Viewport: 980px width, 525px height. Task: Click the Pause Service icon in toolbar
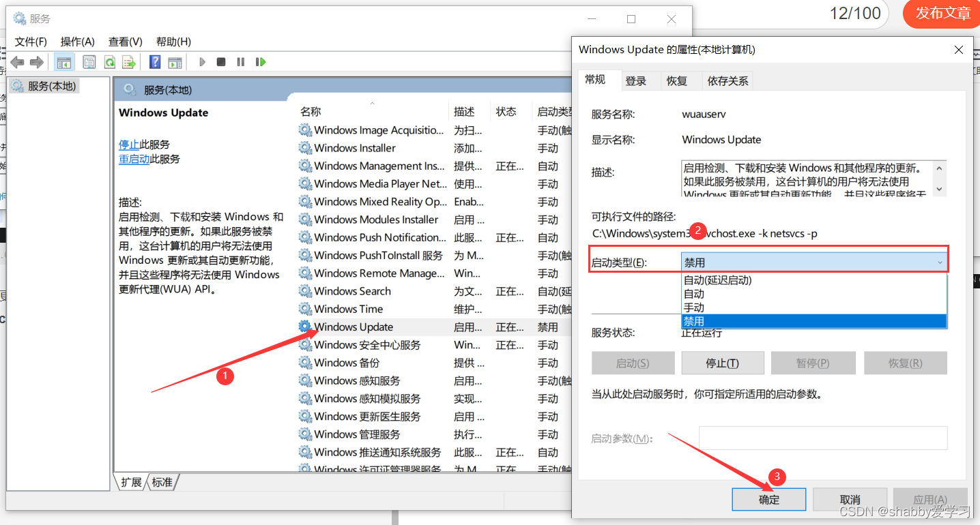[x=240, y=62]
